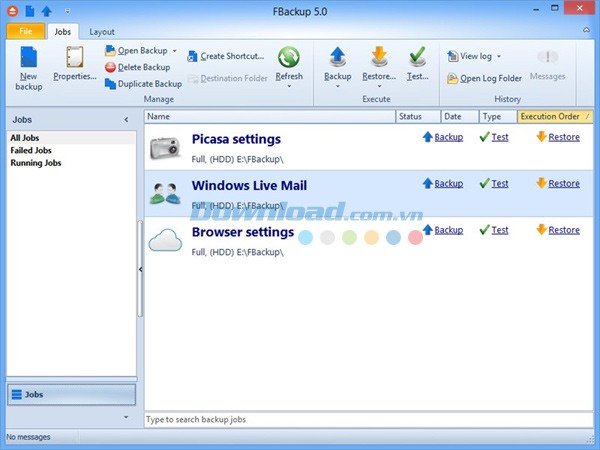Switch to the Layout ribbon tab
600x450 pixels.
point(102,32)
